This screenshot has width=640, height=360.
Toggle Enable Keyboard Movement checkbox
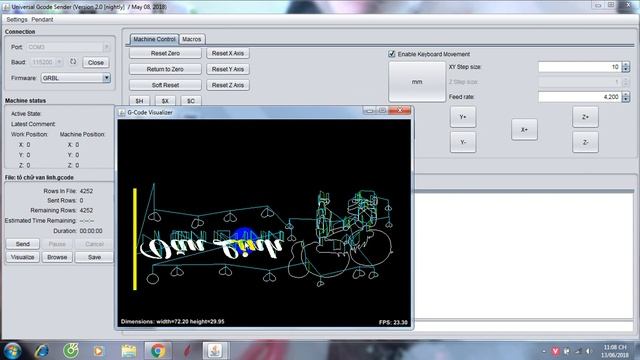[x=392, y=54]
